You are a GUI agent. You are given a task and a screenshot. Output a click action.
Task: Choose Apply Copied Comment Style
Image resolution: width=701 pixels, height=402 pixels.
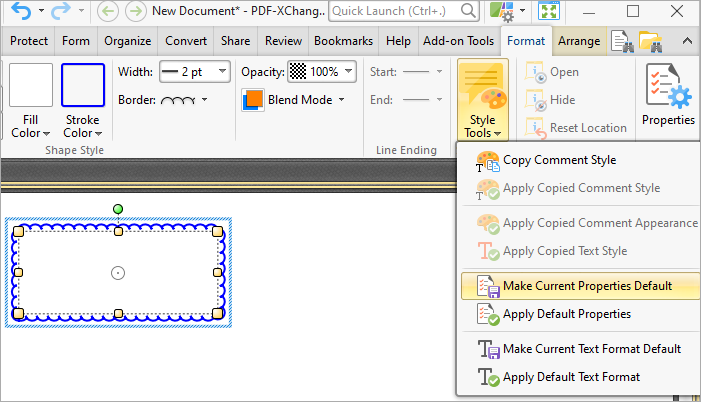point(580,188)
